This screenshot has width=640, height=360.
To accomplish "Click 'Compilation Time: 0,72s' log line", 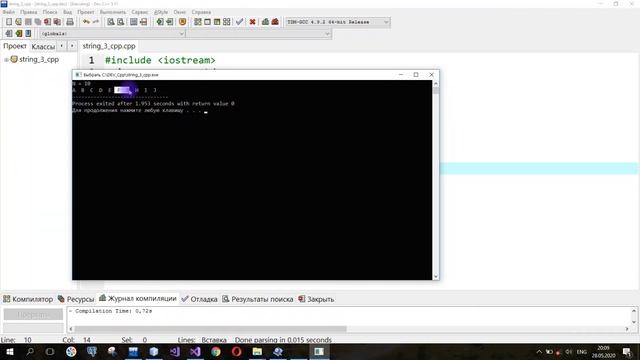I will tap(113, 311).
